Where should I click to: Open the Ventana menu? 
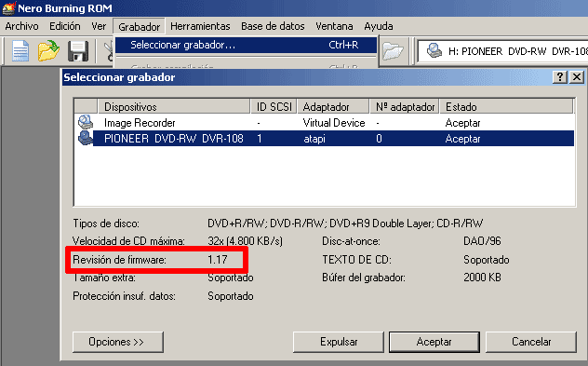[x=334, y=26]
